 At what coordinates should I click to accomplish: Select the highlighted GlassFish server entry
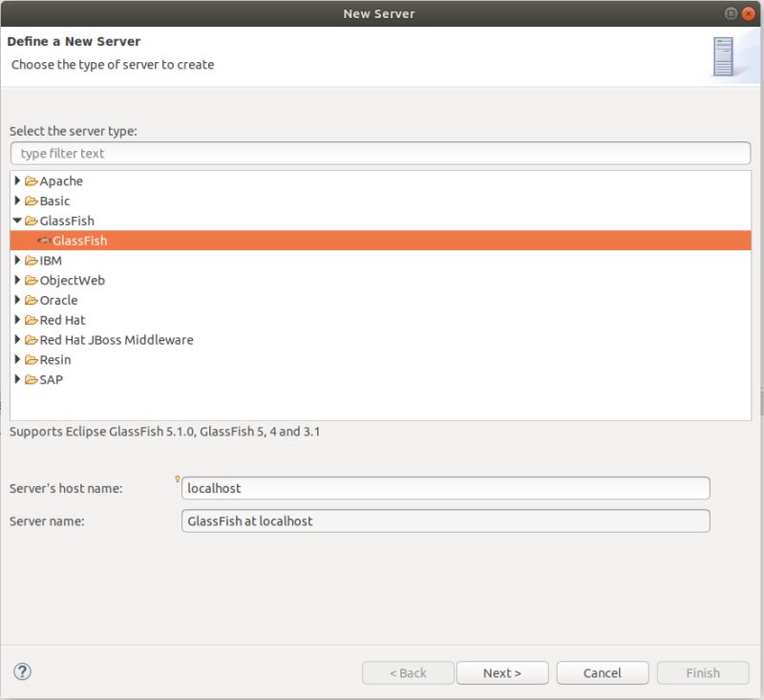[x=380, y=241]
